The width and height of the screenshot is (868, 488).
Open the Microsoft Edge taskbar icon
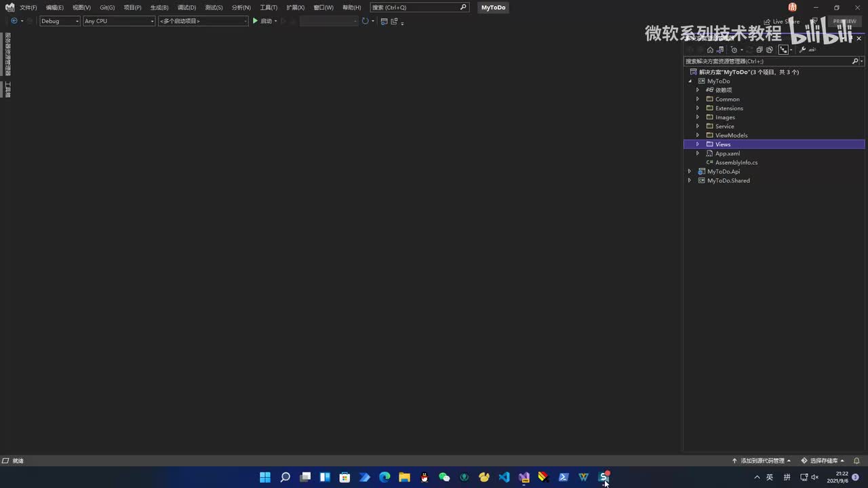coord(384,477)
